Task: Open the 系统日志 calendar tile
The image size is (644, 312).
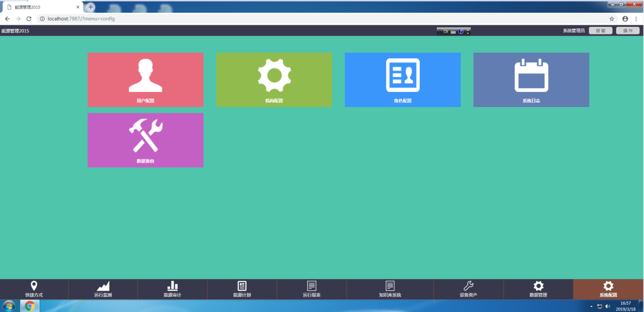Action: [x=531, y=80]
